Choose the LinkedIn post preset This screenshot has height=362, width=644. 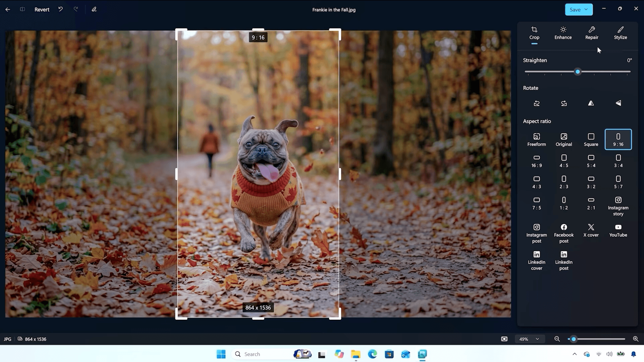[x=564, y=261]
